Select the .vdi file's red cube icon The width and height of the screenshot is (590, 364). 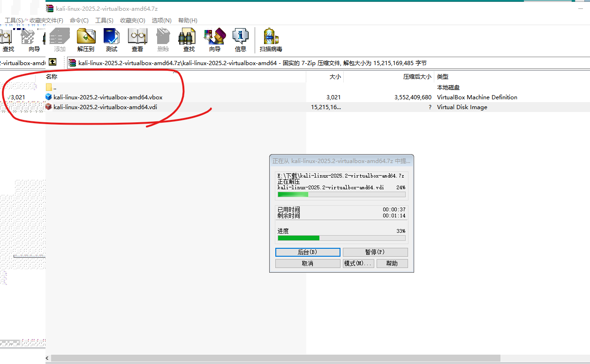click(49, 107)
